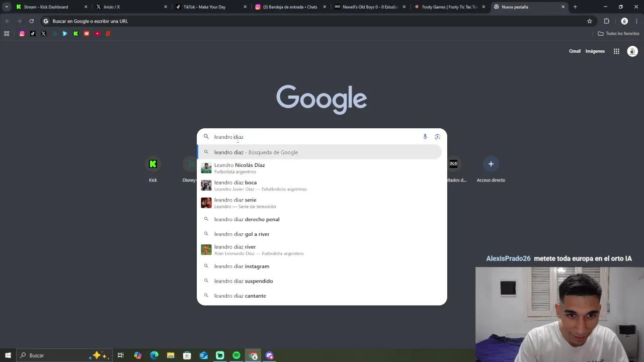Reload the current page
The image size is (644, 362).
31,21
